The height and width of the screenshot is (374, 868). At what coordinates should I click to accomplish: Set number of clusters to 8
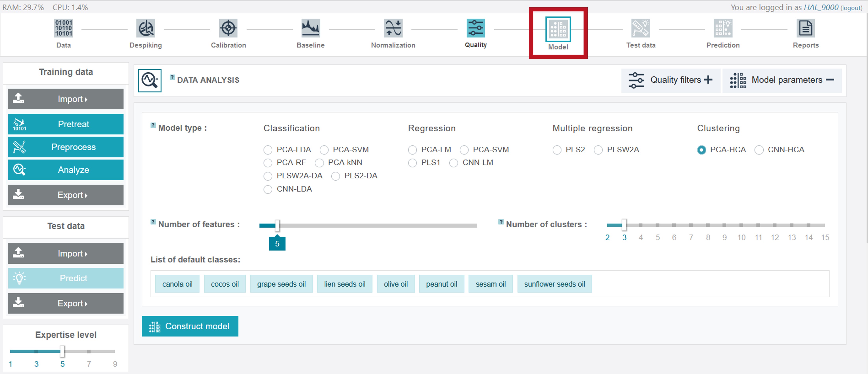[708, 225]
